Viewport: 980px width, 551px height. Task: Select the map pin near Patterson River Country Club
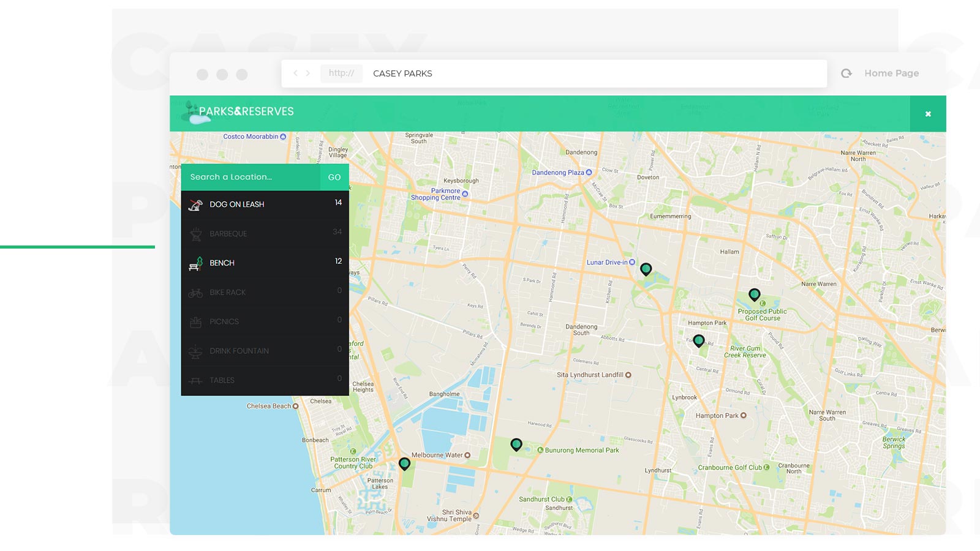pos(404,464)
